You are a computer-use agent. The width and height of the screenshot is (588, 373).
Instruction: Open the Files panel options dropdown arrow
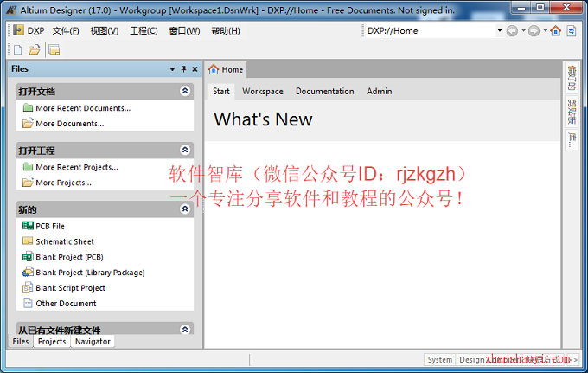tap(172, 69)
